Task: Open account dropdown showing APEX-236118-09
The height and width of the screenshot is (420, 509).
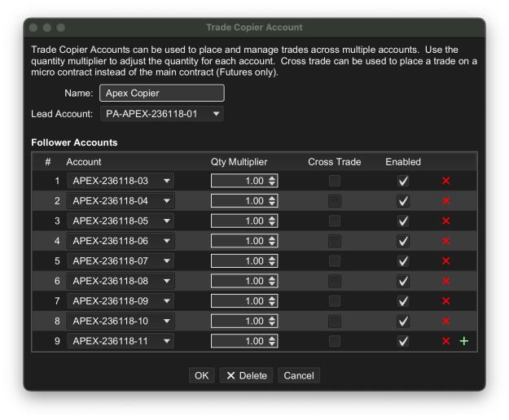Action: coord(121,301)
